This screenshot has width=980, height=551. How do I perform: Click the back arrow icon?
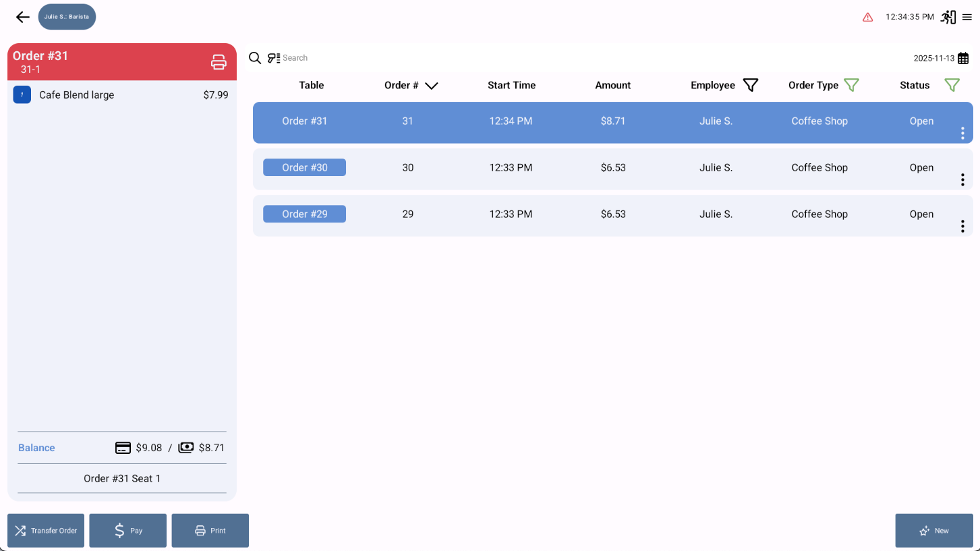coord(23,17)
